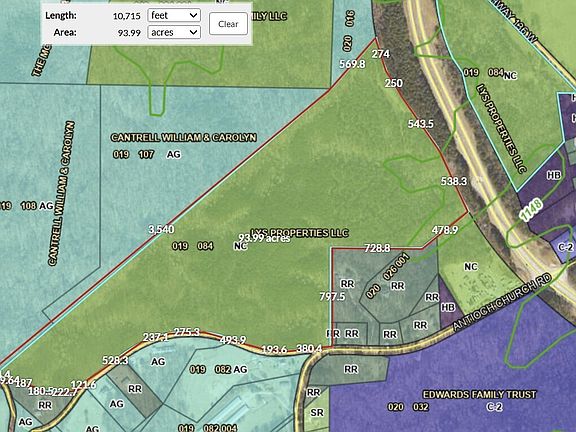Click the AG zoning label beside 107
576x432 pixels.
coord(173,154)
